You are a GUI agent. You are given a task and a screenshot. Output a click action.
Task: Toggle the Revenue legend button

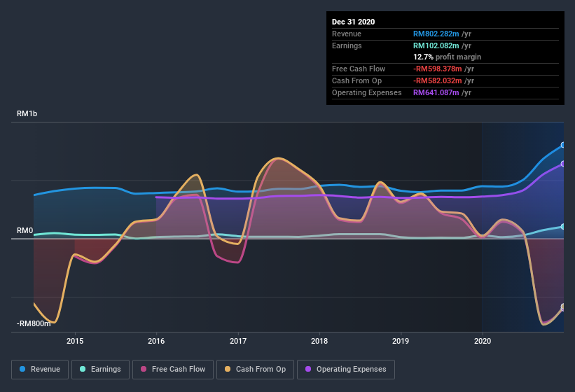(x=41, y=369)
